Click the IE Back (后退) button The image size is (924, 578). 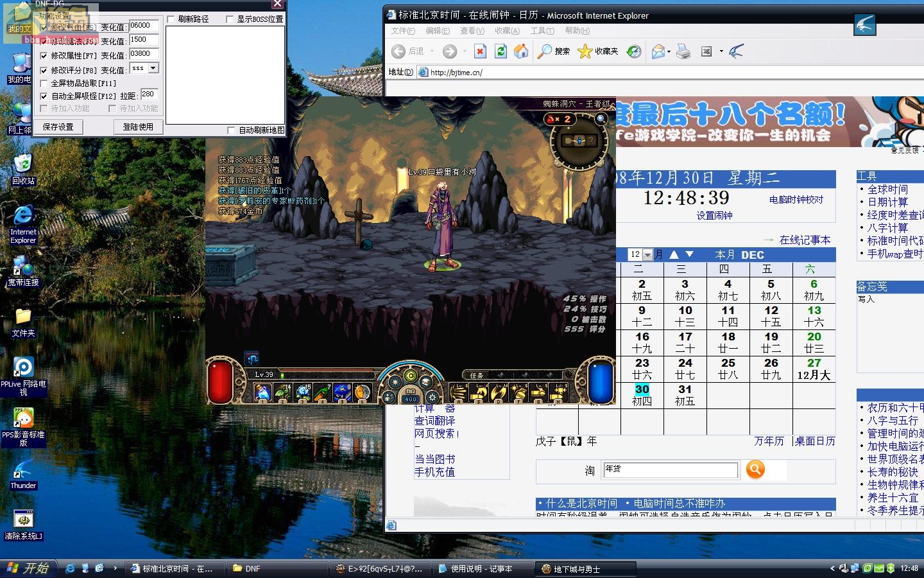click(x=408, y=51)
